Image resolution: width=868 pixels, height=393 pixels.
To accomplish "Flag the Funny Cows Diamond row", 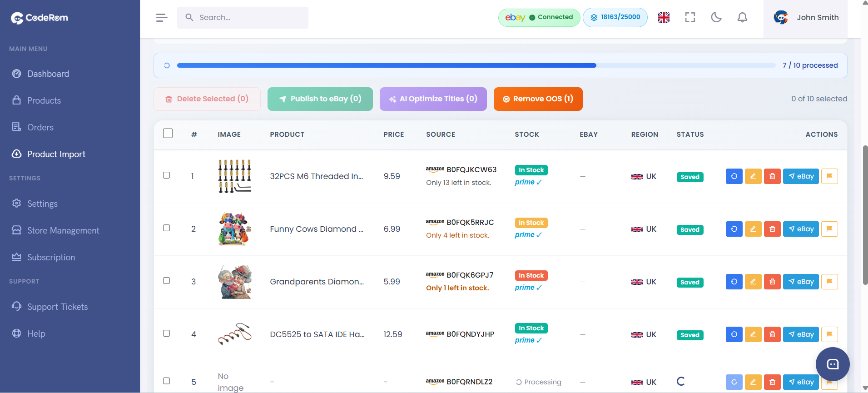I will (x=829, y=229).
